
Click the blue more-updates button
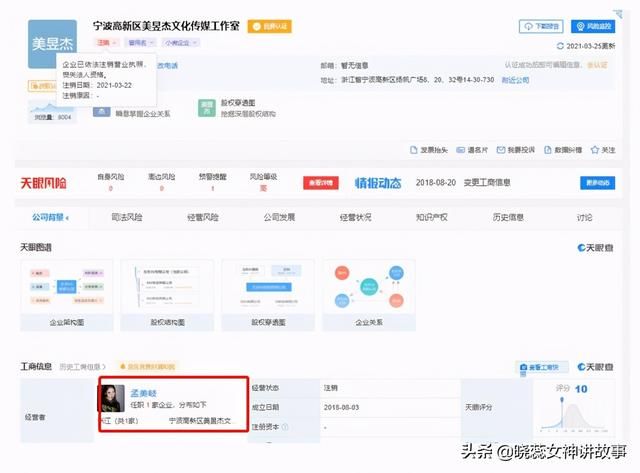(598, 182)
